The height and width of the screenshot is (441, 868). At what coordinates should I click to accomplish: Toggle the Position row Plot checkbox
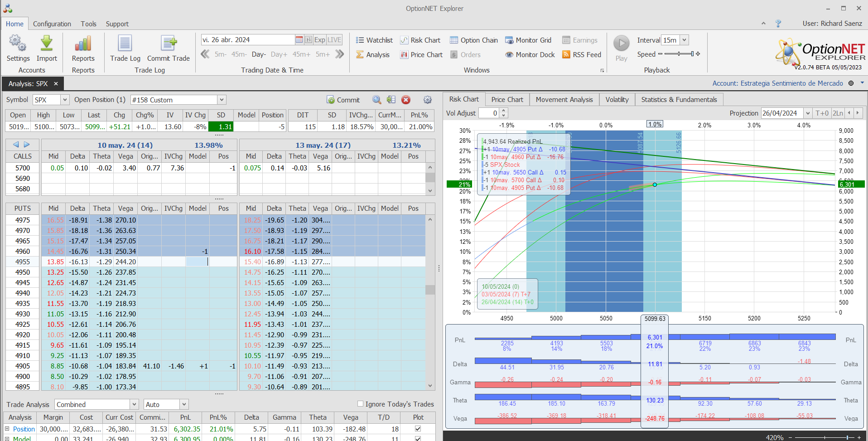(418, 429)
